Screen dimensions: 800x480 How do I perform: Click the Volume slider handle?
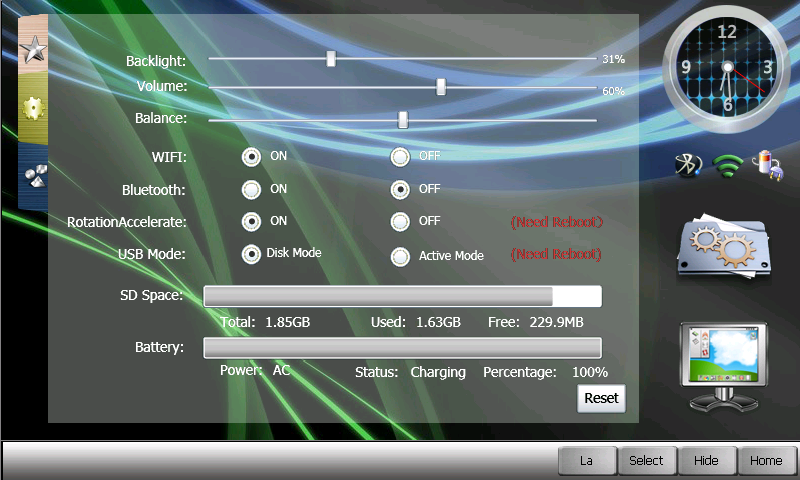441,87
